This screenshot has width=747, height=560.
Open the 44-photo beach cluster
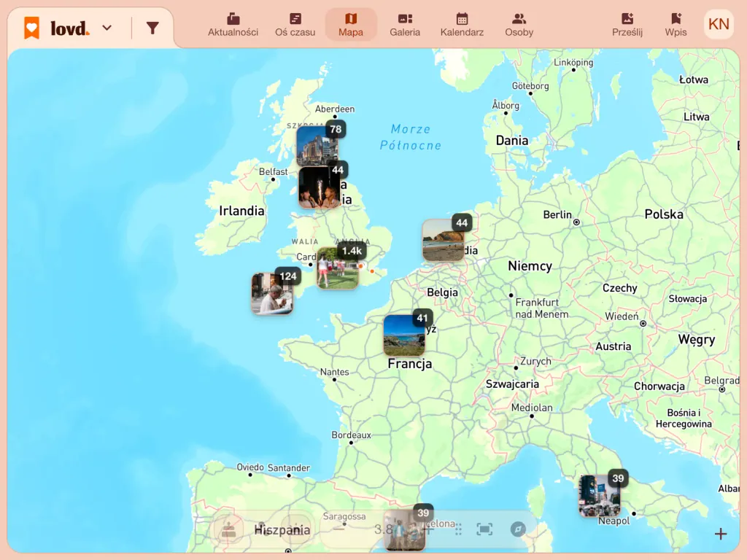[444, 240]
